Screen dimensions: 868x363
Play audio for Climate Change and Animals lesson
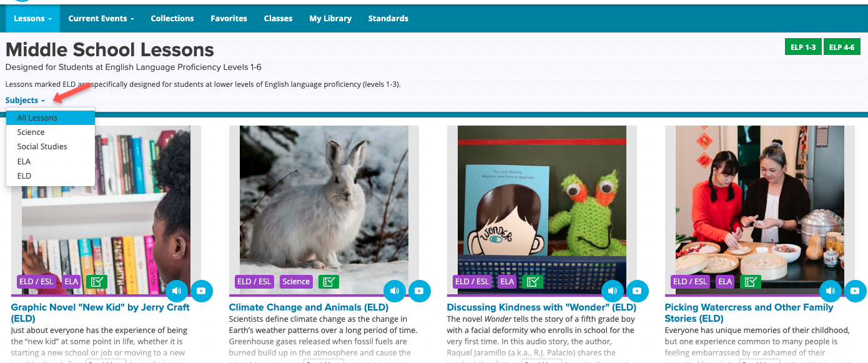pos(395,291)
